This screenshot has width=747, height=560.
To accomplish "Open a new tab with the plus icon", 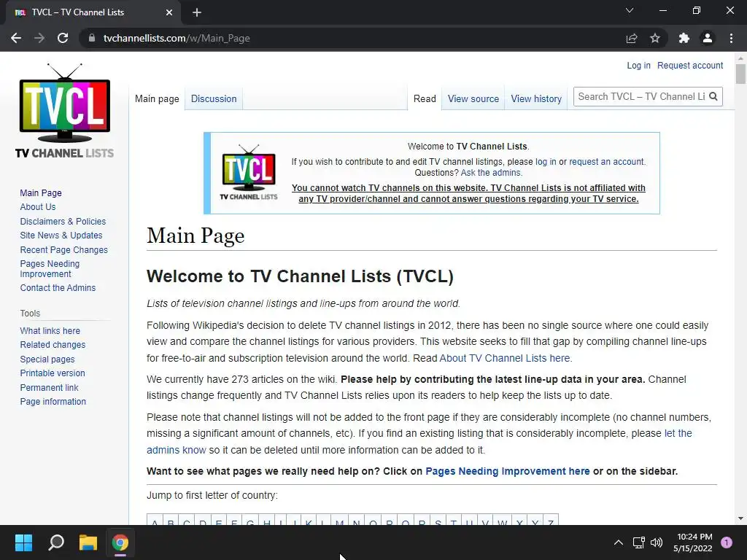I will click(x=197, y=12).
